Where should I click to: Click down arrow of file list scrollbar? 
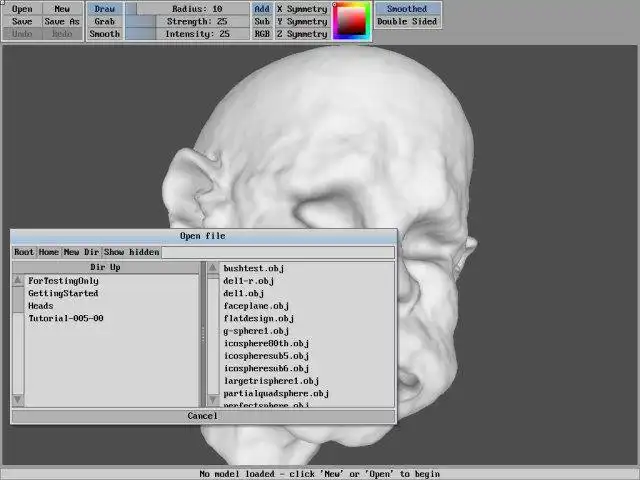point(213,400)
